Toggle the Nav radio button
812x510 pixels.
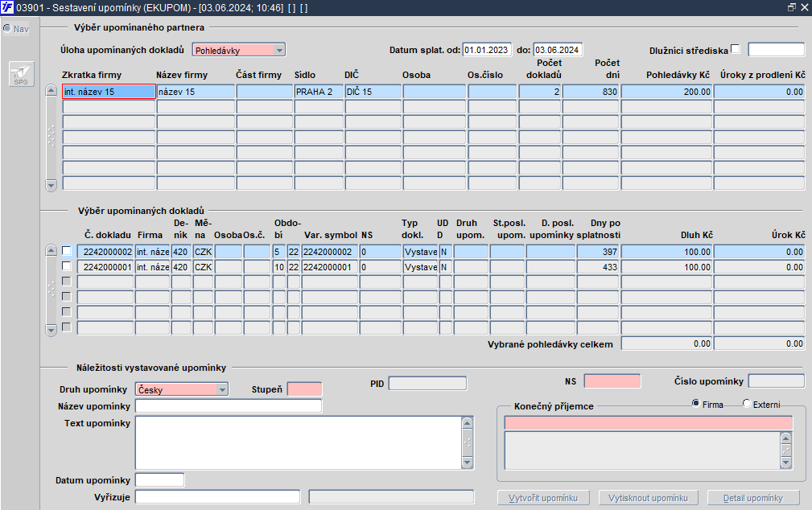tap(7, 28)
